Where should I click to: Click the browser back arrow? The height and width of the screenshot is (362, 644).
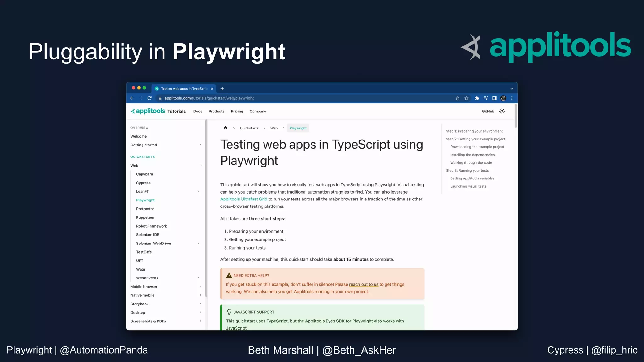click(132, 98)
